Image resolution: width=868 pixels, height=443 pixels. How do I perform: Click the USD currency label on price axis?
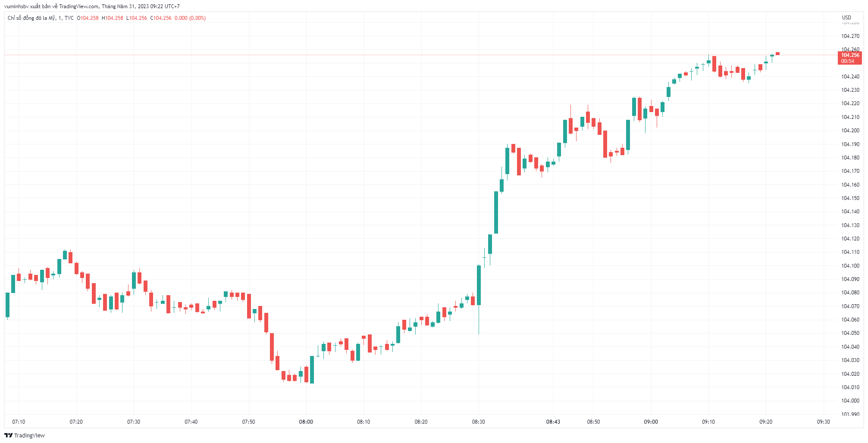click(846, 18)
